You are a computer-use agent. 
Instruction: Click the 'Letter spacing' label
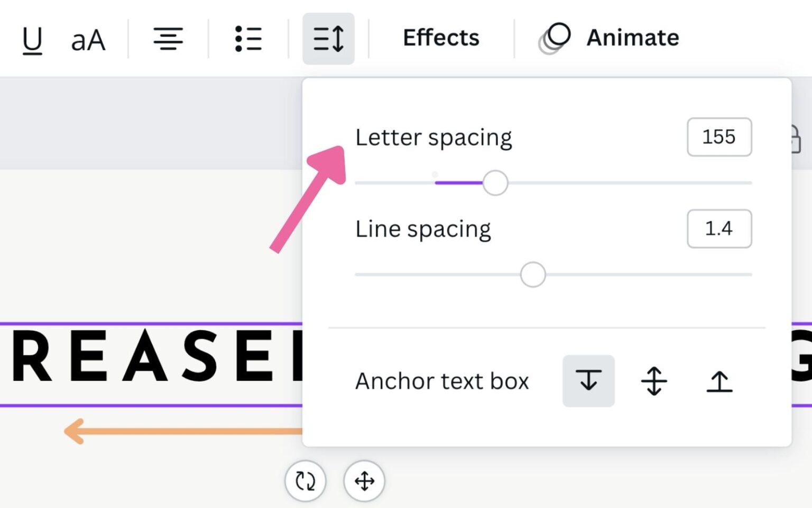point(433,138)
